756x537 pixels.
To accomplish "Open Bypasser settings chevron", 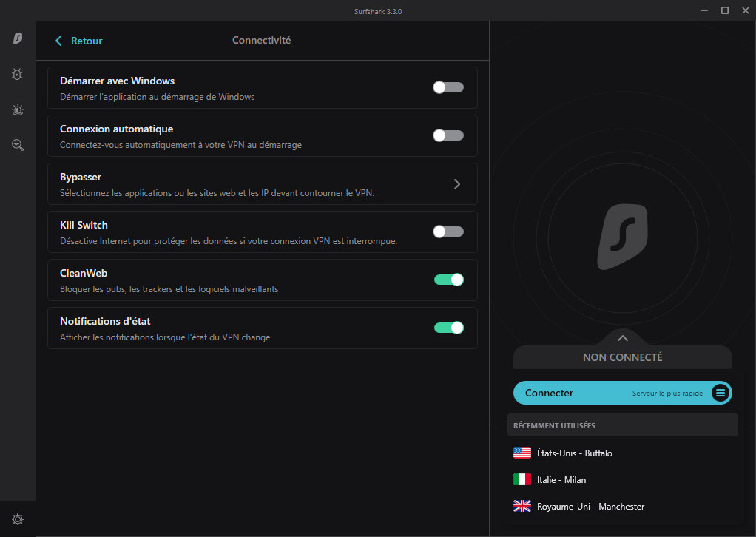I will coord(457,184).
